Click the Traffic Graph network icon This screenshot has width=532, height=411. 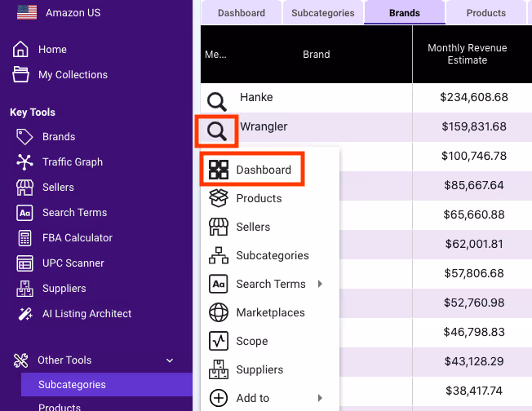pos(24,162)
